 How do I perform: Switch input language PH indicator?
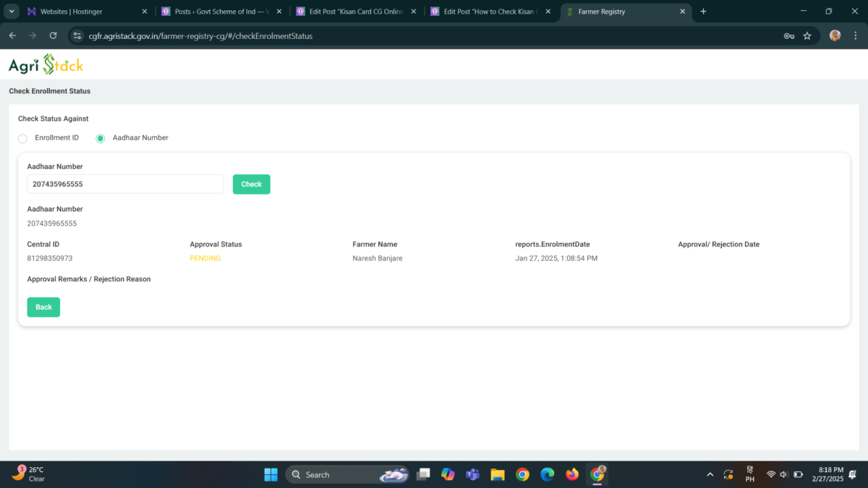click(750, 474)
